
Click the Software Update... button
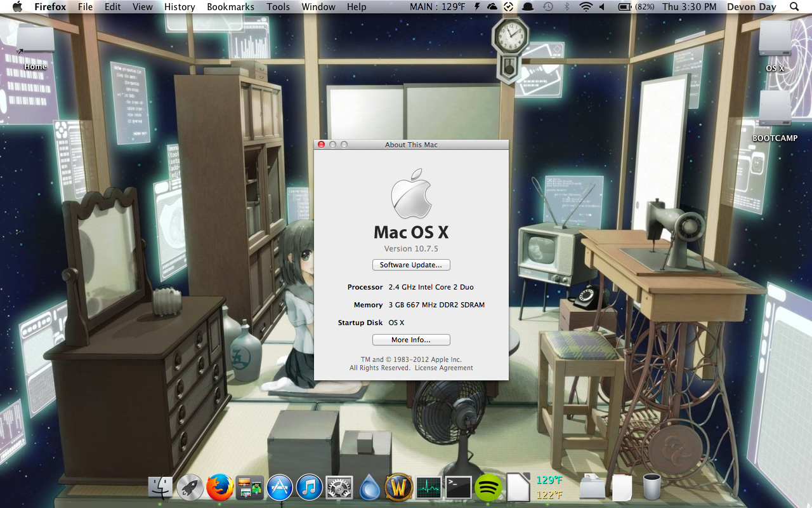411,265
